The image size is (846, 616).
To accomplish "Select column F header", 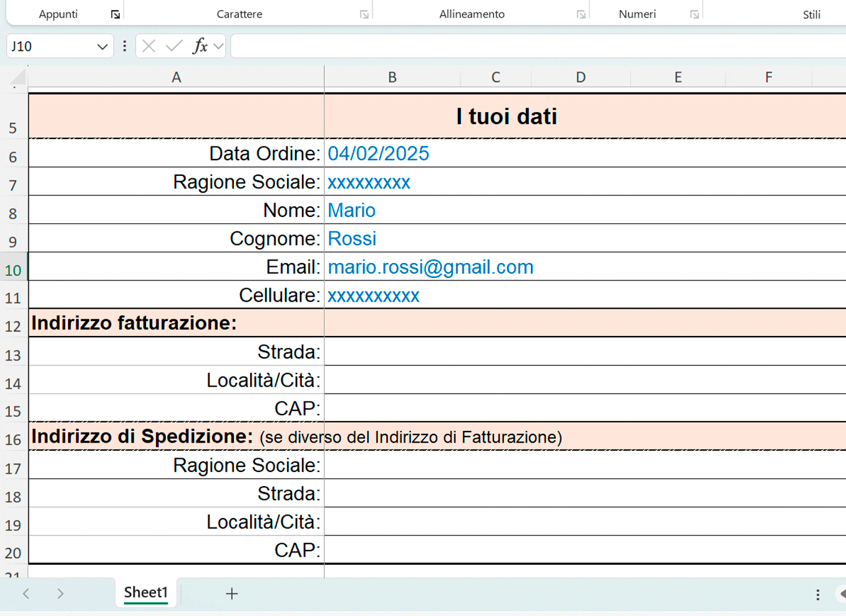I will pyautogui.click(x=769, y=77).
